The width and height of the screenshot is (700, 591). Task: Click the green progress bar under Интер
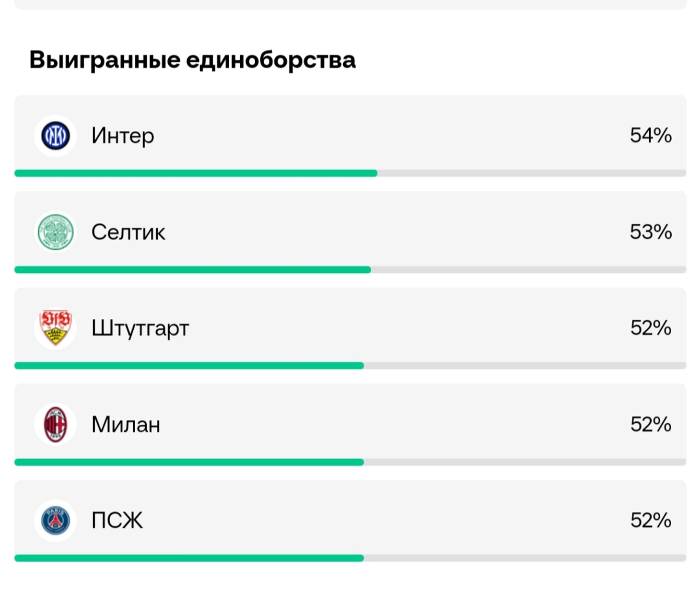(x=196, y=173)
